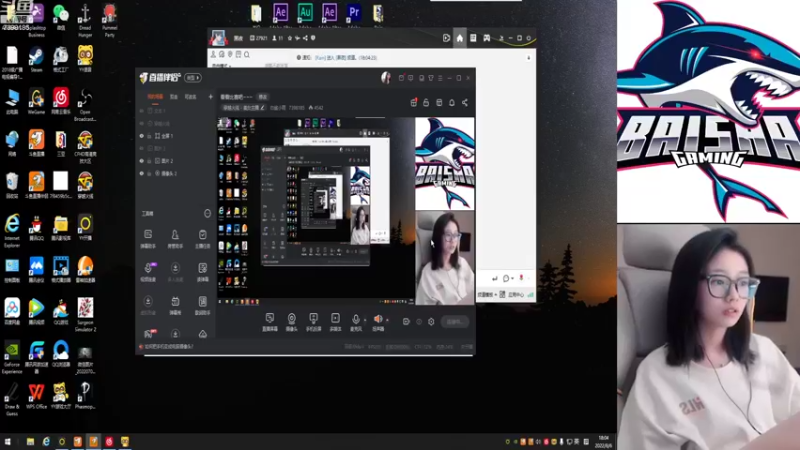
Task: Toggle visibility eye of the 摄像头 2 source
Action: [142, 173]
